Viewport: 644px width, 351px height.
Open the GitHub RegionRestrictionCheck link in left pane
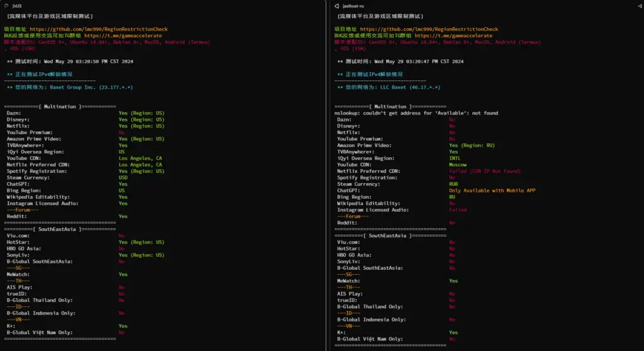coord(107,29)
